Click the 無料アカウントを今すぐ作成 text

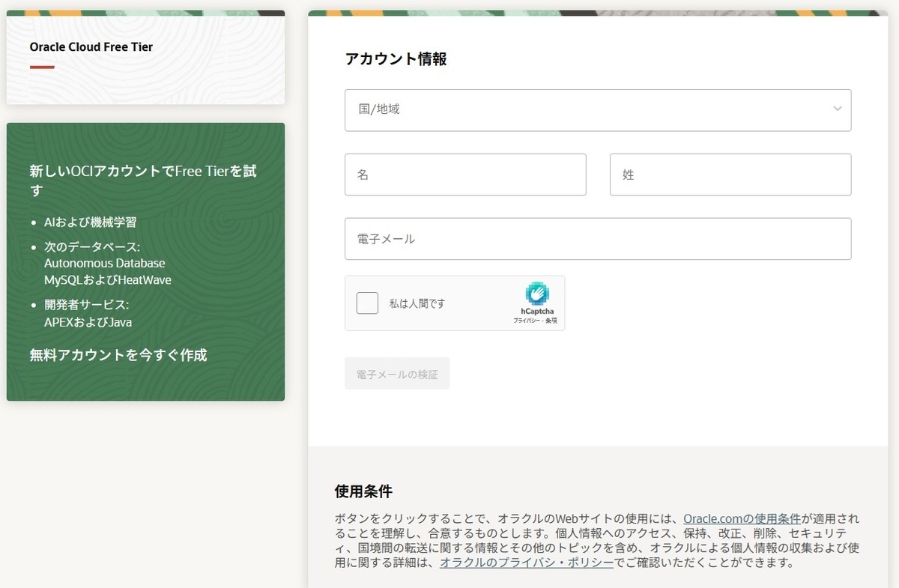click(118, 355)
